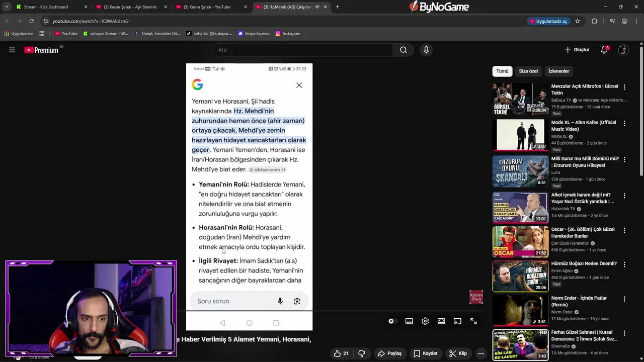Open the Erzurum Oyunu Skandalı thumbnail
The height and width of the screenshot is (362, 644).
(520, 171)
